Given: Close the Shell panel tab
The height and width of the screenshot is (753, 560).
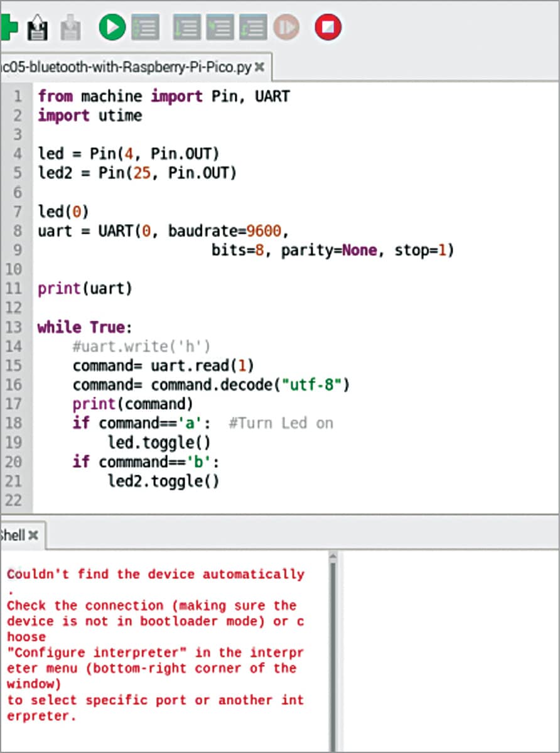Looking at the screenshot, I should point(33,535).
